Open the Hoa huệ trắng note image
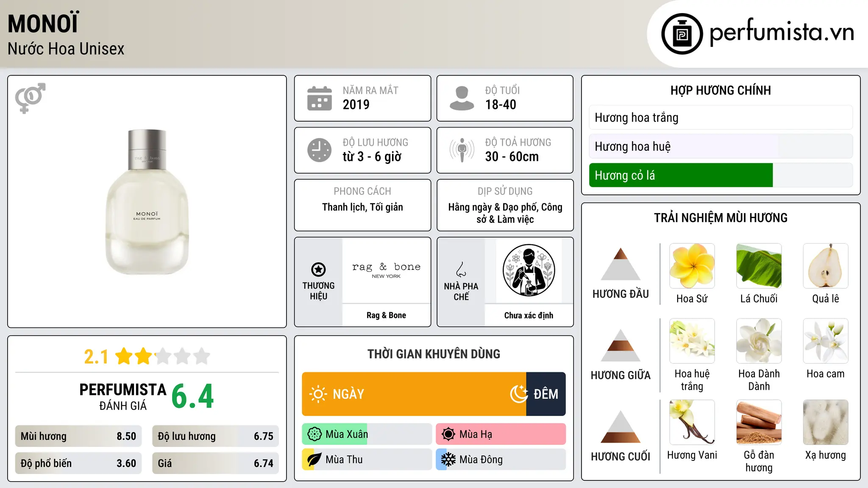The image size is (868, 488). click(x=692, y=341)
